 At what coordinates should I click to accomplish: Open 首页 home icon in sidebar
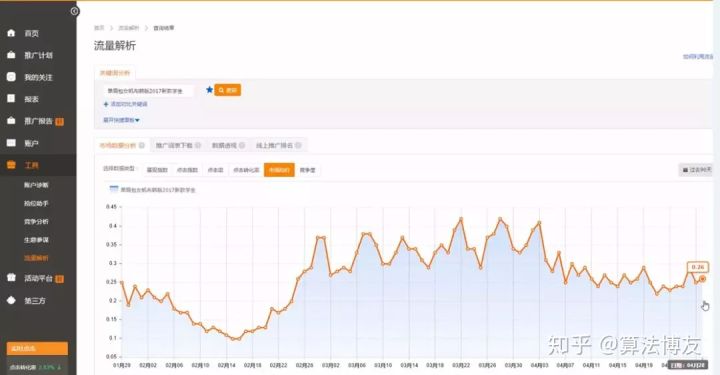pos(11,33)
